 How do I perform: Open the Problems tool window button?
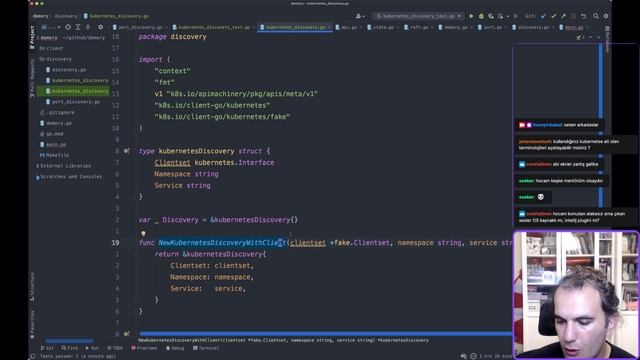144,348
